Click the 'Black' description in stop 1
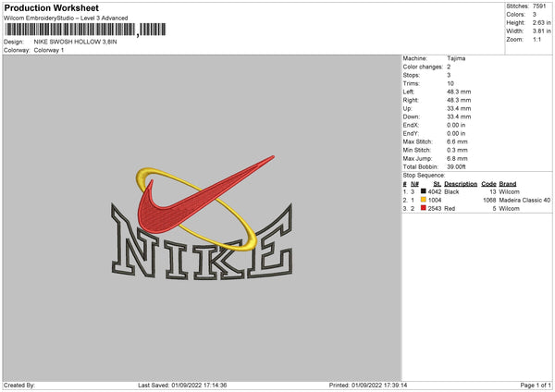555x392 pixels. pos(451,191)
